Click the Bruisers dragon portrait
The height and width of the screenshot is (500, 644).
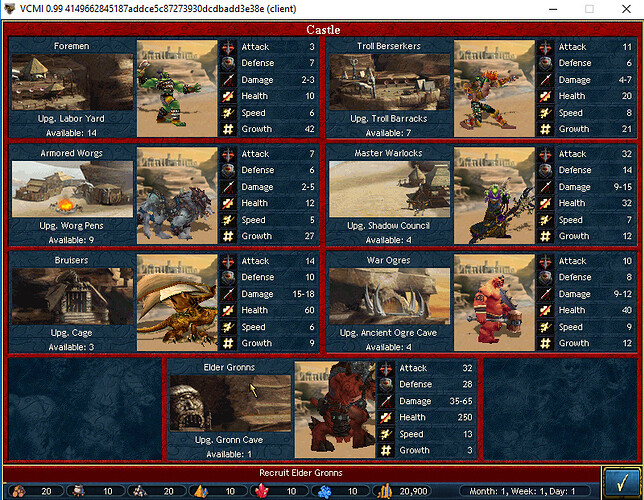pyautogui.click(x=177, y=302)
